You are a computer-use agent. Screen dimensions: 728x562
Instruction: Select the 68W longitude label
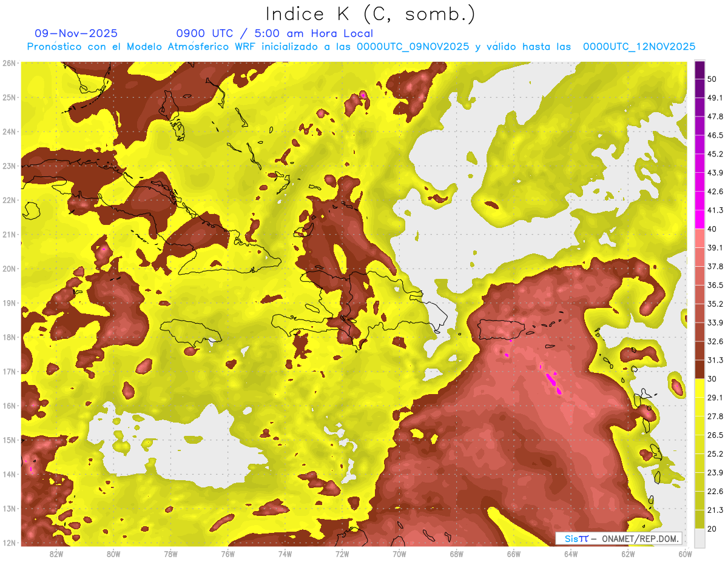[456, 554]
